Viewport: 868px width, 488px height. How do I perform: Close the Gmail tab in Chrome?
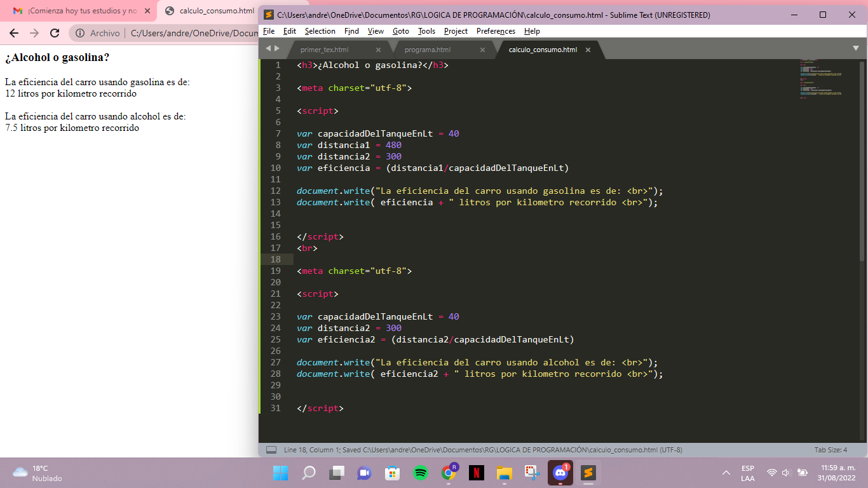coord(147,11)
